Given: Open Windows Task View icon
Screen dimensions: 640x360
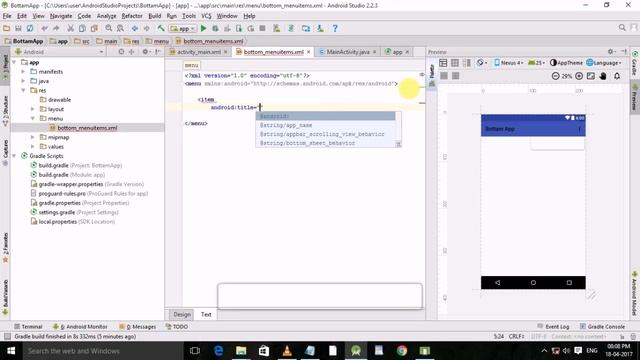Looking at the screenshot, I should (x=195, y=351).
